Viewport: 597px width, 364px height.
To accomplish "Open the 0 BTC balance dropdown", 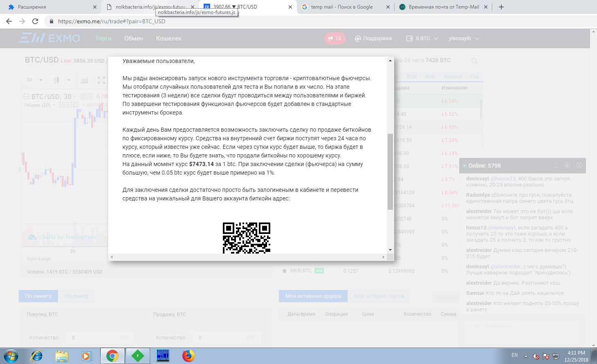I will (x=422, y=38).
